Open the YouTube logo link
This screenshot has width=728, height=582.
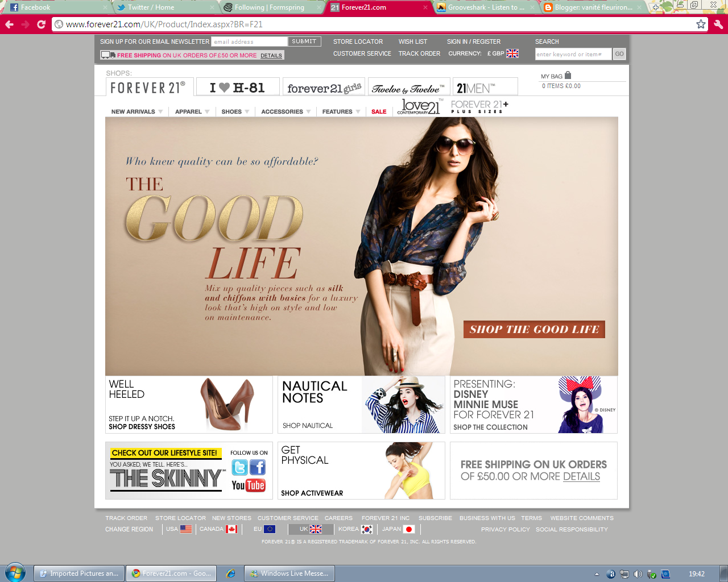[249, 485]
